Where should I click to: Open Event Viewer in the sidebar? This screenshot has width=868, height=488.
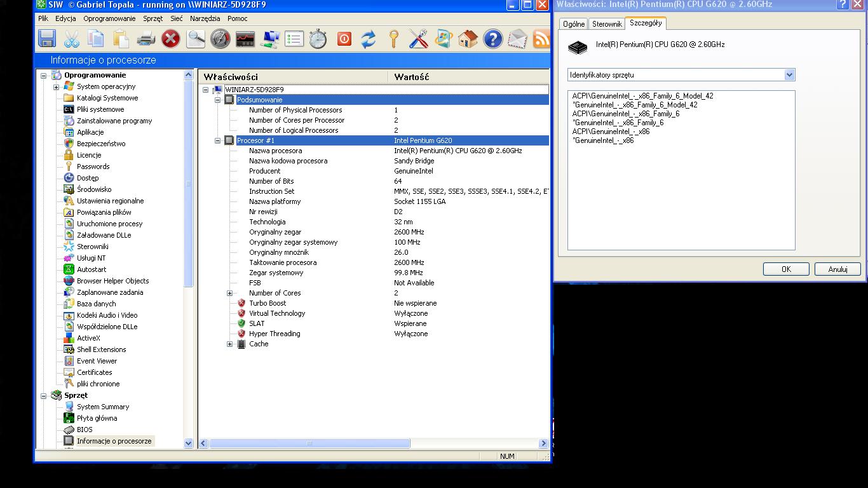[x=97, y=361]
